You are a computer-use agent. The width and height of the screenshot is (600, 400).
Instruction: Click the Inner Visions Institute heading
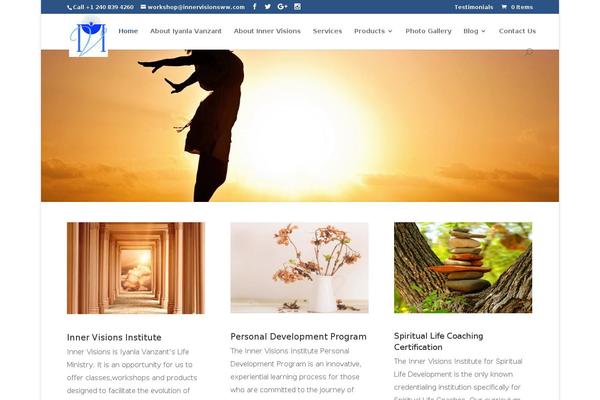114,337
